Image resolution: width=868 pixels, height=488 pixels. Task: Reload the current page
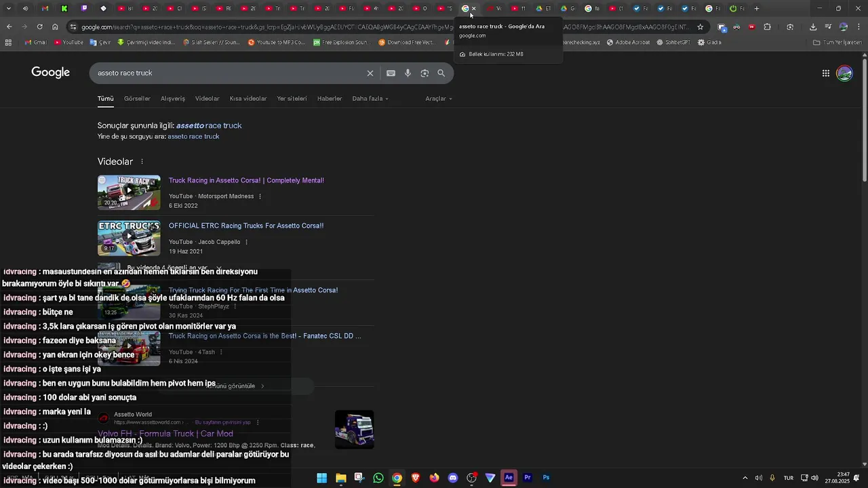tap(40, 26)
